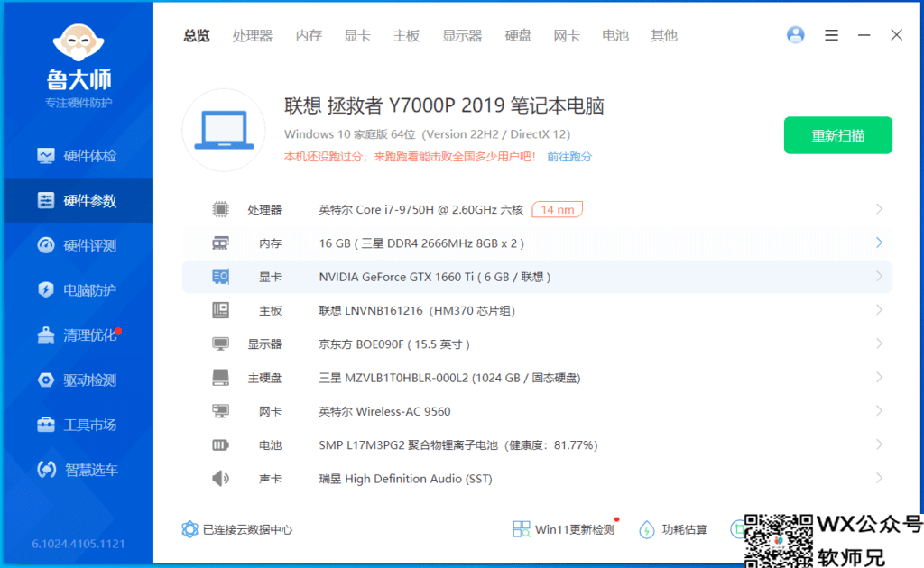Viewport: 924px width, 568px height.
Task: Select text 瑞昱 High Definition Audio (SST)
Action: [405, 479]
